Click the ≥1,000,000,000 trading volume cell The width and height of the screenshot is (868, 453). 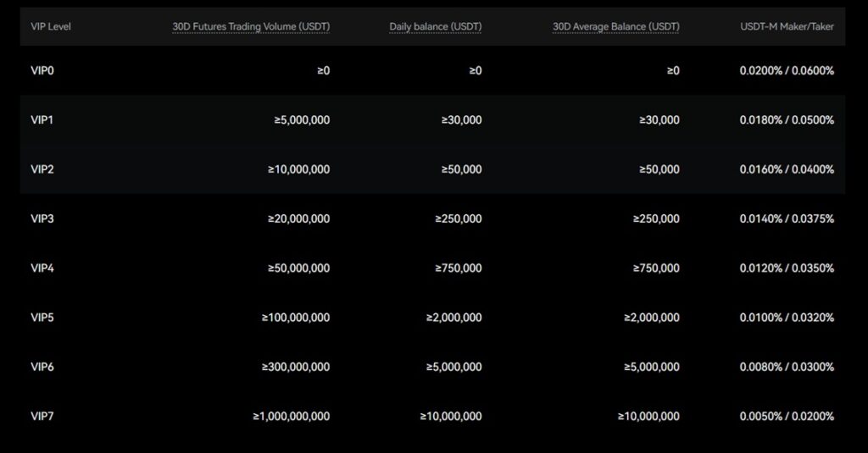pos(292,416)
